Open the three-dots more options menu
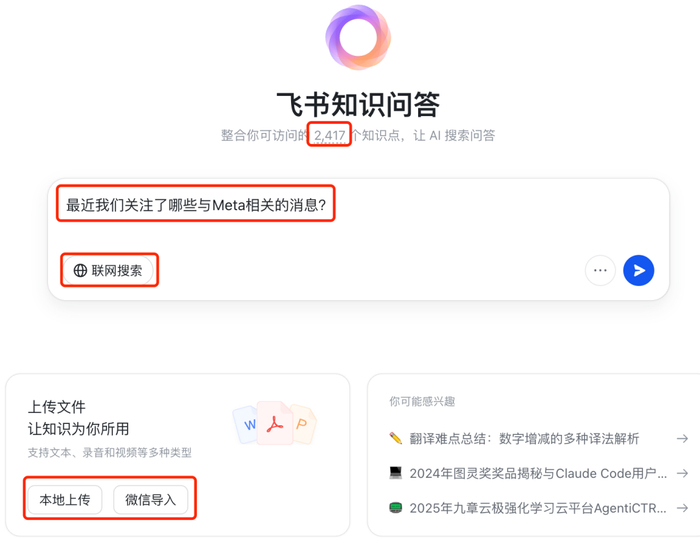 tap(600, 270)
